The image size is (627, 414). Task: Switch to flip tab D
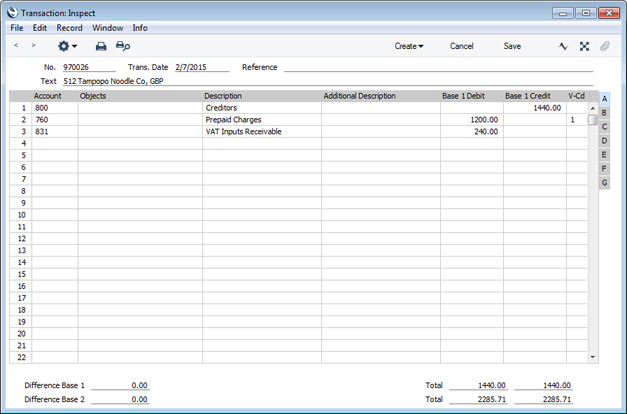tap(604, 141)
